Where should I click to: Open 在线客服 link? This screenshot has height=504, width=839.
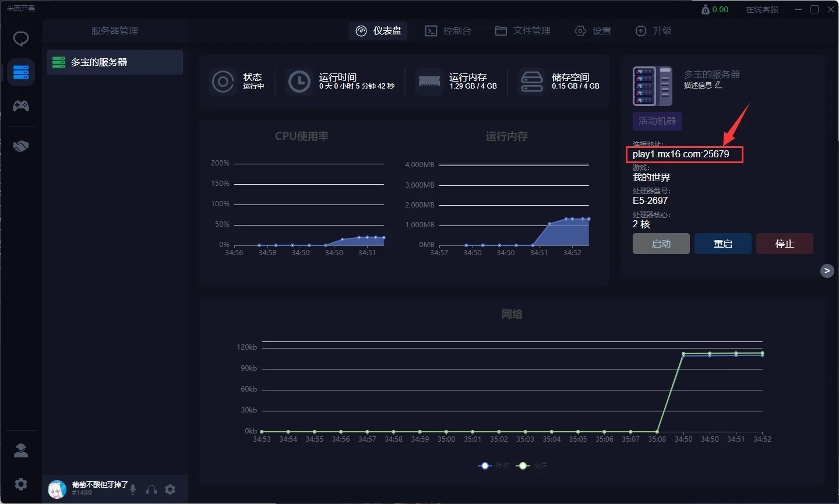[x=762, y=9]
